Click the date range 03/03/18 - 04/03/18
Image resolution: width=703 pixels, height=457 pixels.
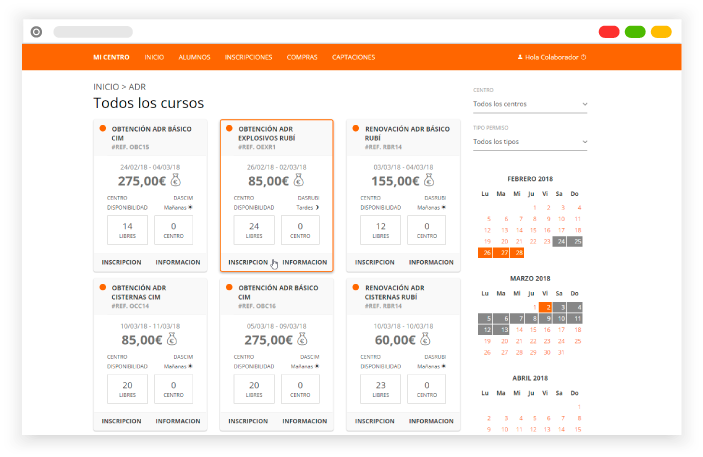point(403,167)
